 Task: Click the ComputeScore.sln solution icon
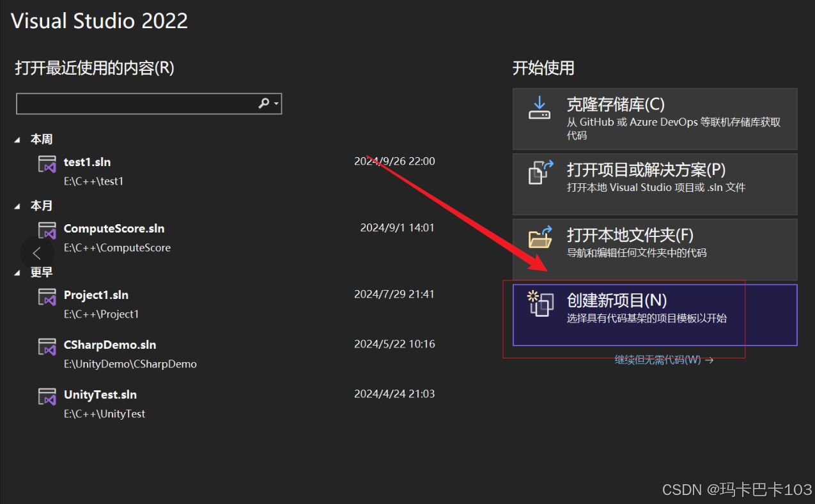(x=47, y=231)
